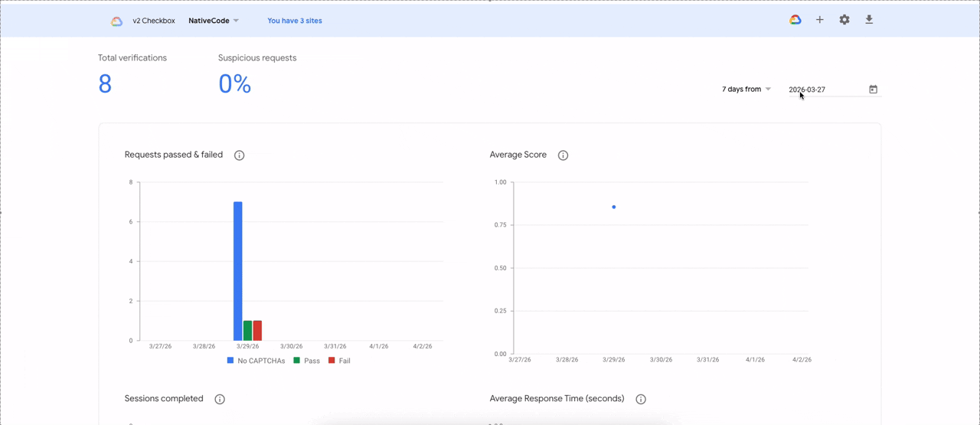
Task: Toggle the Fail legend entry
Action: click(339, 361)
